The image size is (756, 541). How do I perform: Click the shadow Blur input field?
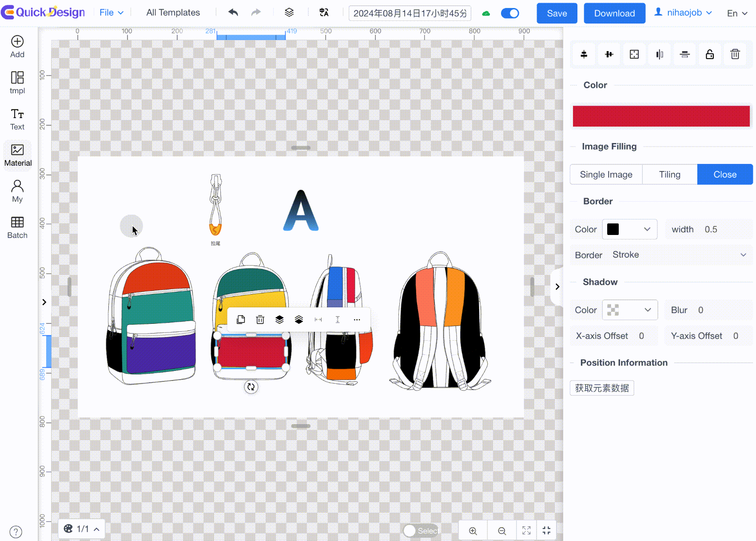pyautogui.click(x=723, y=310)
